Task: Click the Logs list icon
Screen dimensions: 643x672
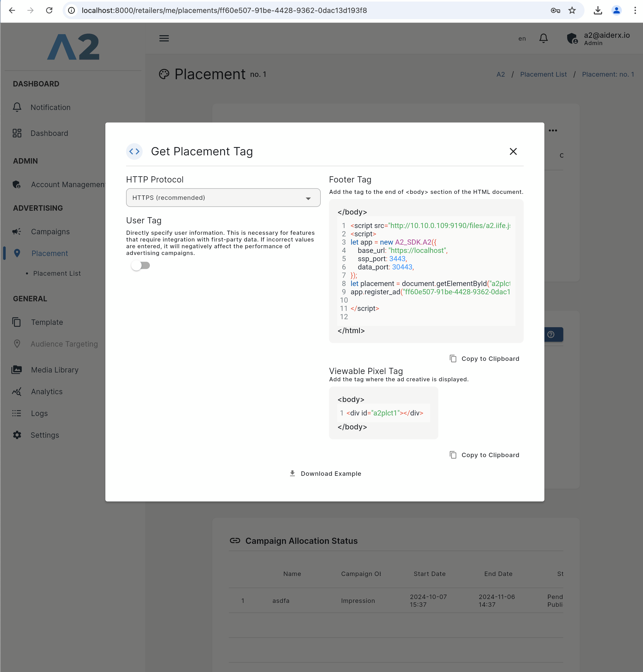Action: point(17,414)
